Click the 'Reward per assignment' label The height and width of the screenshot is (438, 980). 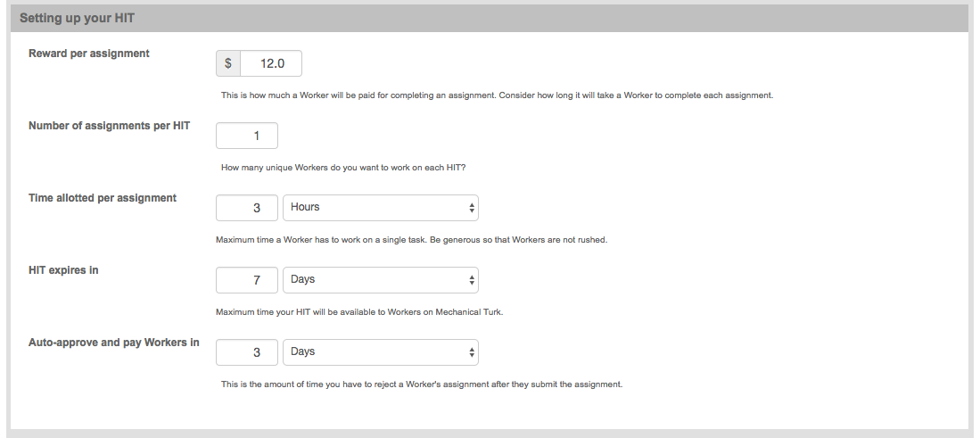tap(89, 54)
